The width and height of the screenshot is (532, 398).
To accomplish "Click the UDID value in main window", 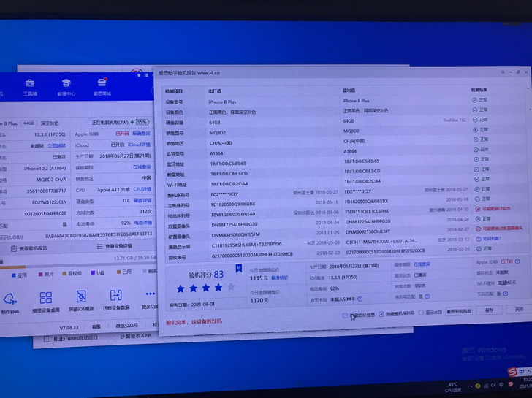I will pyautogui.click(x=99, y=234).
